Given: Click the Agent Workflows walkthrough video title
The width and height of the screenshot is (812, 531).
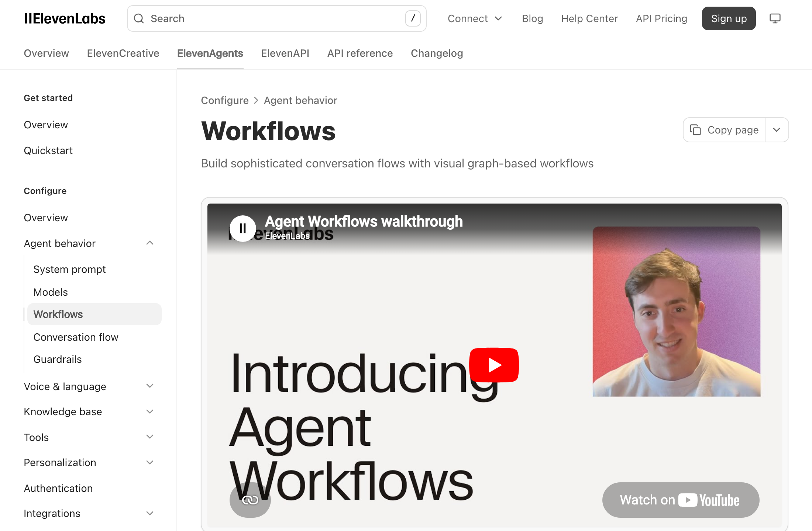Looking at the screenshot, I should click(x=364, y=221).
